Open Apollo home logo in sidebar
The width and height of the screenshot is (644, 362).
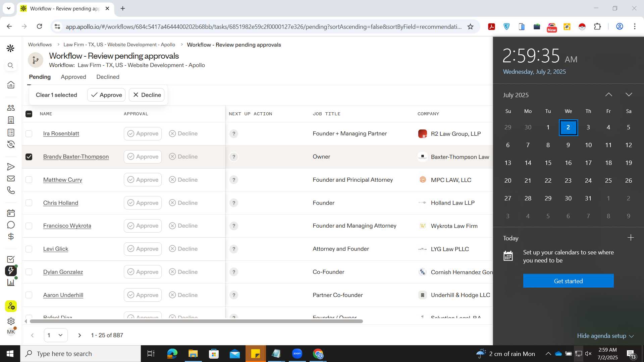(10, 48)
